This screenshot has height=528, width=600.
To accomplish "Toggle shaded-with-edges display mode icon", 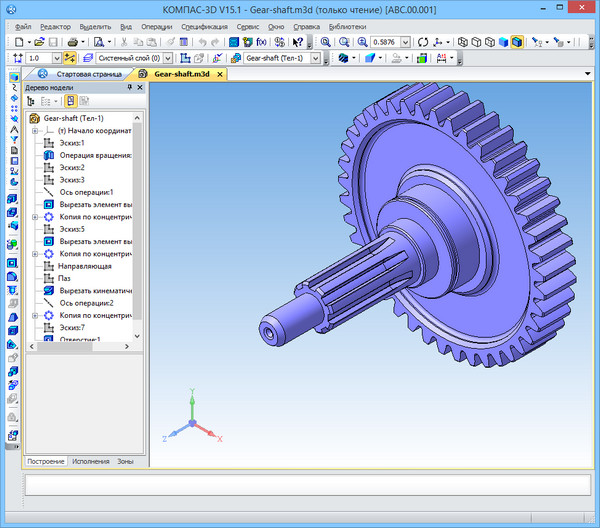I will point(517,42).
